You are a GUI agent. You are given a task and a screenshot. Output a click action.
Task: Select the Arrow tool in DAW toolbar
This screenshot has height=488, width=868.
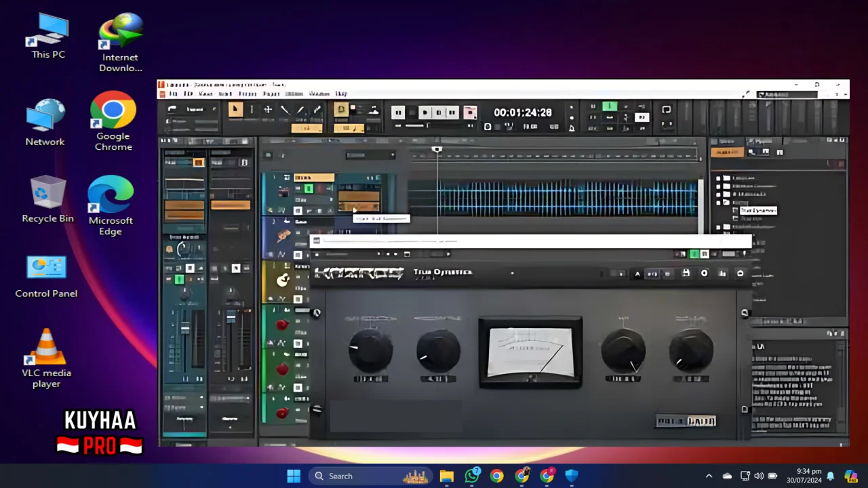[x=235, y=110]
